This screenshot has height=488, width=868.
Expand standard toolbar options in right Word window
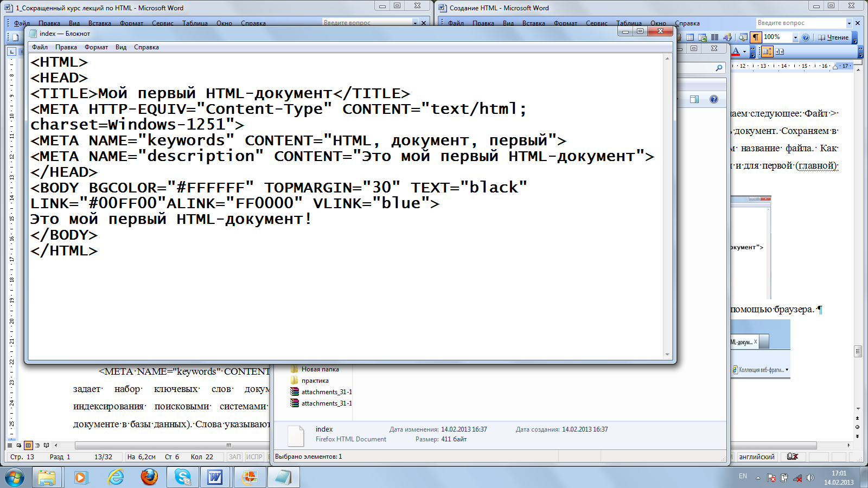pyautogui.click(x=855, y=38)
